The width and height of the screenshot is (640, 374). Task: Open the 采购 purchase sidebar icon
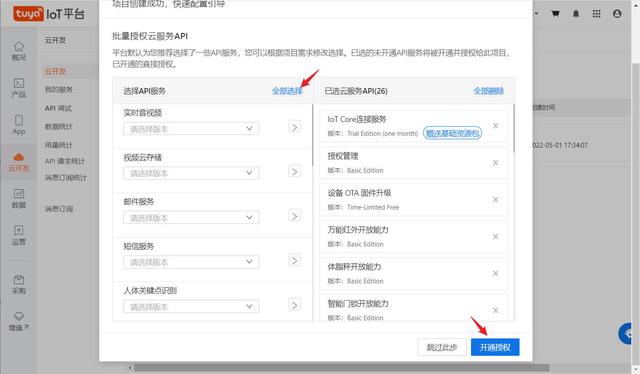coord(19,284)
